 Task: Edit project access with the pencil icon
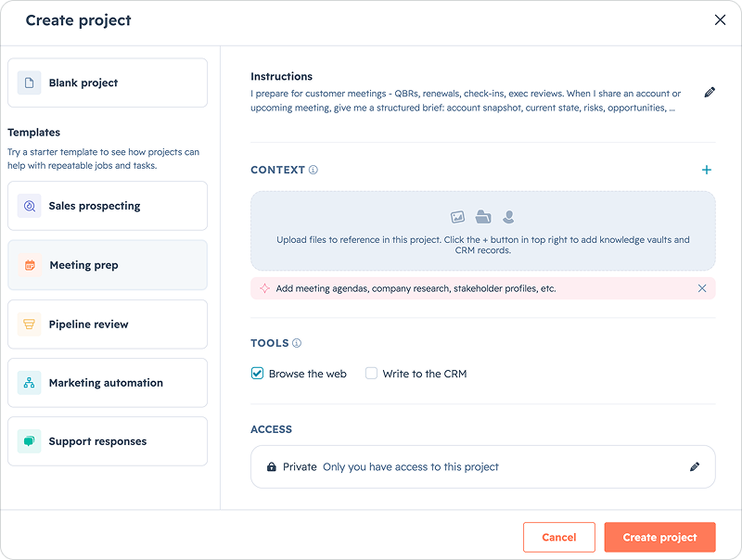(695, 467)
